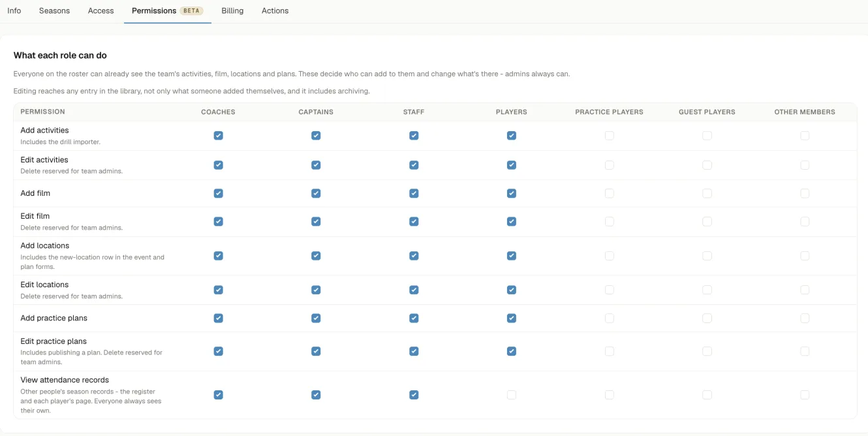The width and height of the screenshot is (868, 436).
Task: Switch to the Seasons tab
Action: pyautogui.click(x=54, y=10)
